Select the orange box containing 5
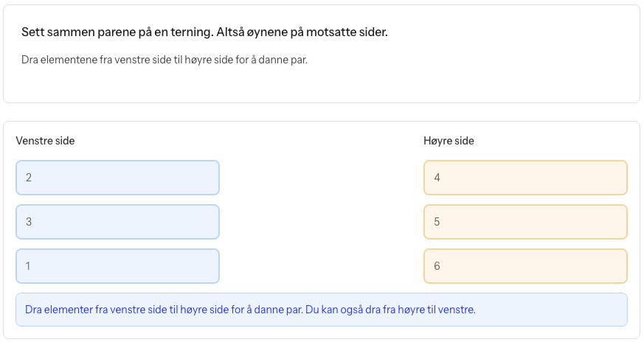The image size is (644, 342). [525, 222]
